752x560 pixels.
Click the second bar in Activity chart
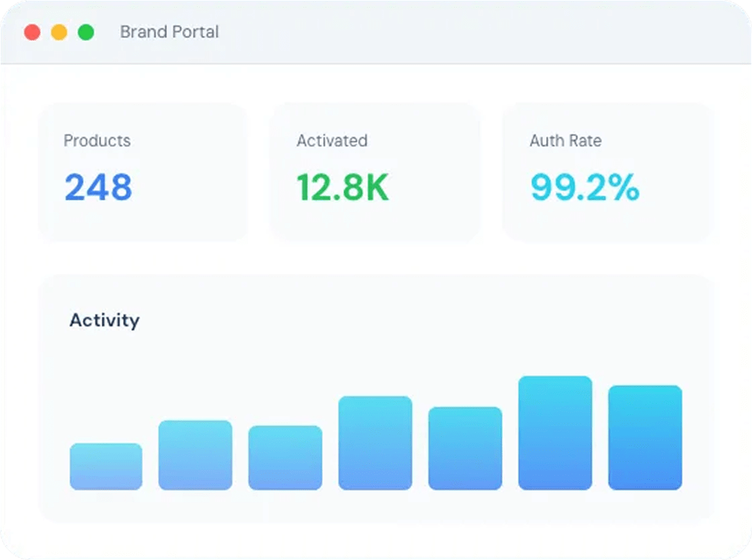tap(195, 455)
